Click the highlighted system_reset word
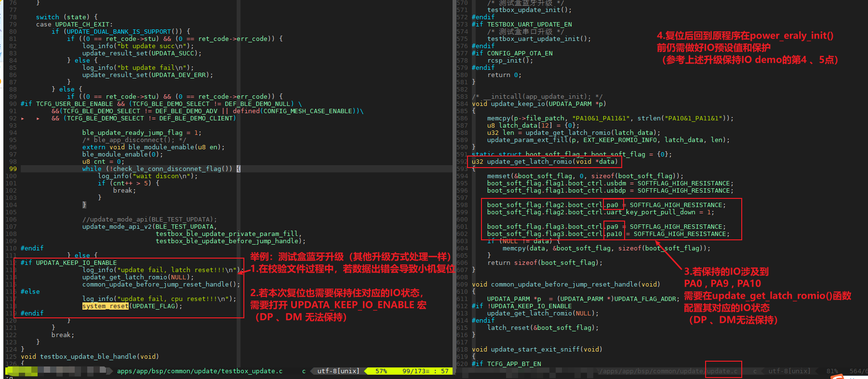Image resolution: width=868 pixels, height=379 pixels. pos(105,306)
